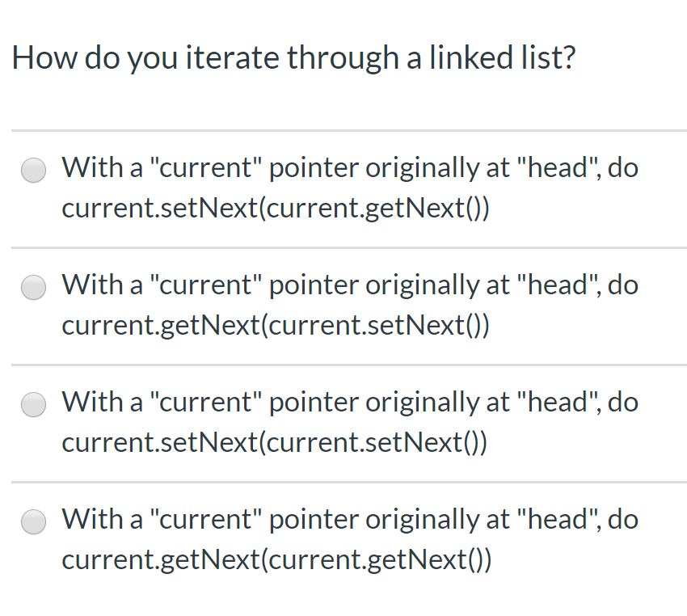Viewport: 687px width, 616px height.
Task: Click the text current.setNext(current.setNext())
Action: click(x=274, y=443)
